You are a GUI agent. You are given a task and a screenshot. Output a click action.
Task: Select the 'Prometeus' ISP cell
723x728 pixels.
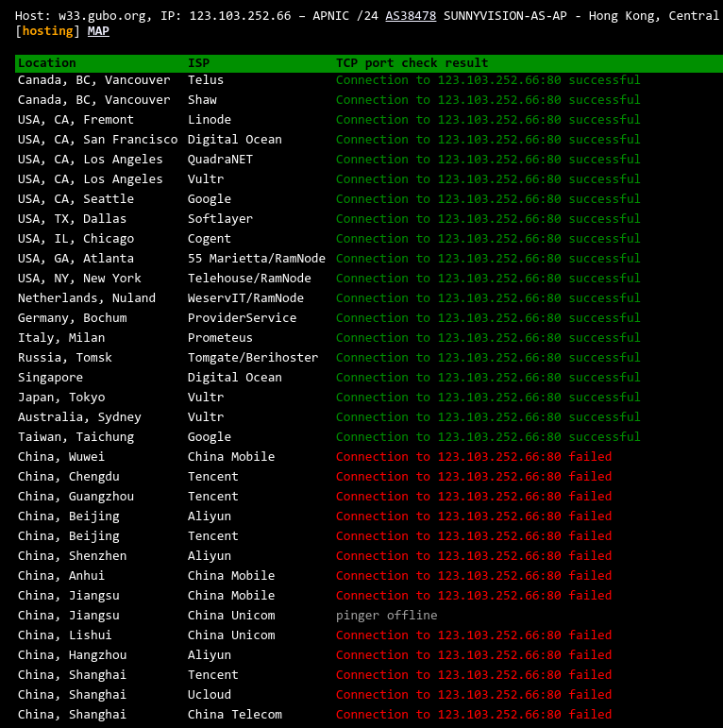221,337
